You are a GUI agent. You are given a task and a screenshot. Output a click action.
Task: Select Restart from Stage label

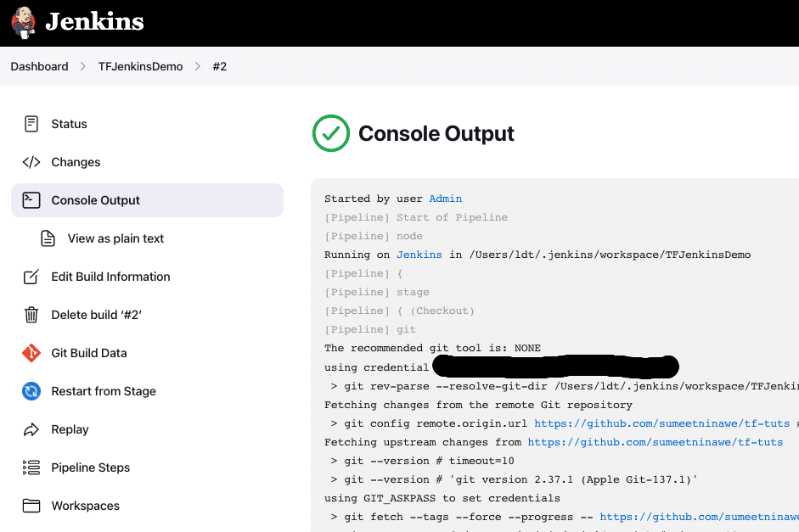point(104,391)
